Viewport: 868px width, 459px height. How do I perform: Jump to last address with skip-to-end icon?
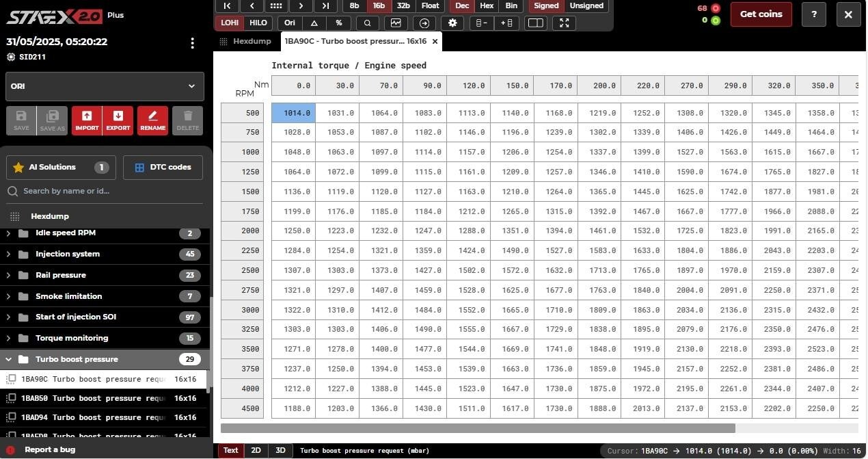tap(325, 5)
